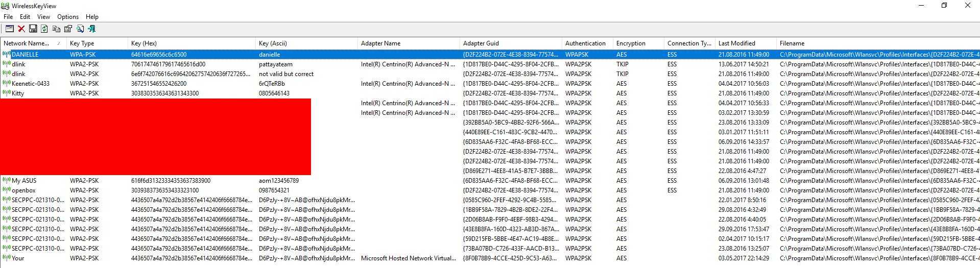
Task: Click the Encryption column header
Action: tap(631, 43)
